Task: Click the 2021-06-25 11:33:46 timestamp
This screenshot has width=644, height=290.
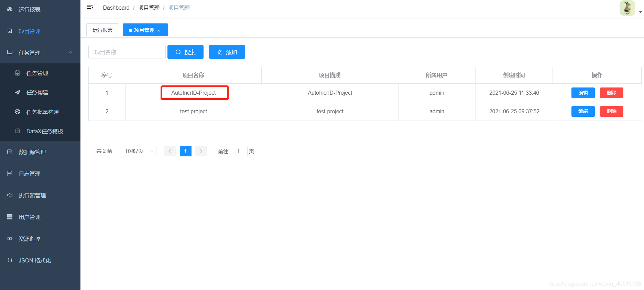Action: click(514, 93)
